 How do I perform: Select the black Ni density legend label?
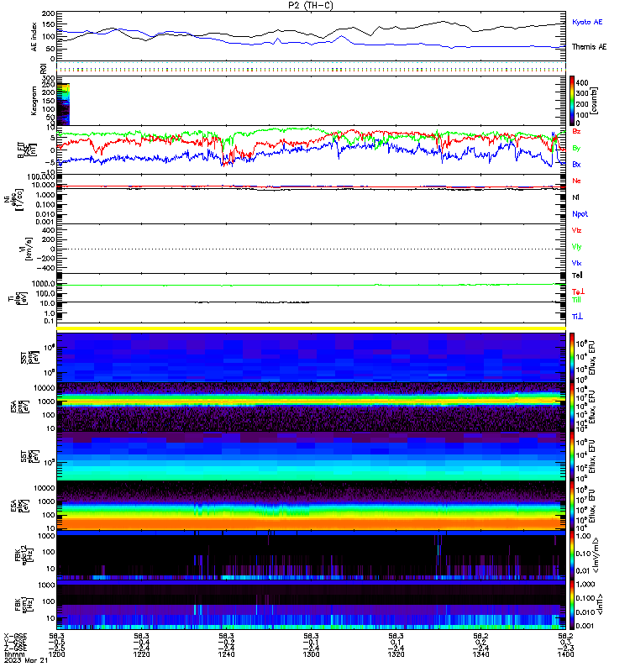click(575, 197)
